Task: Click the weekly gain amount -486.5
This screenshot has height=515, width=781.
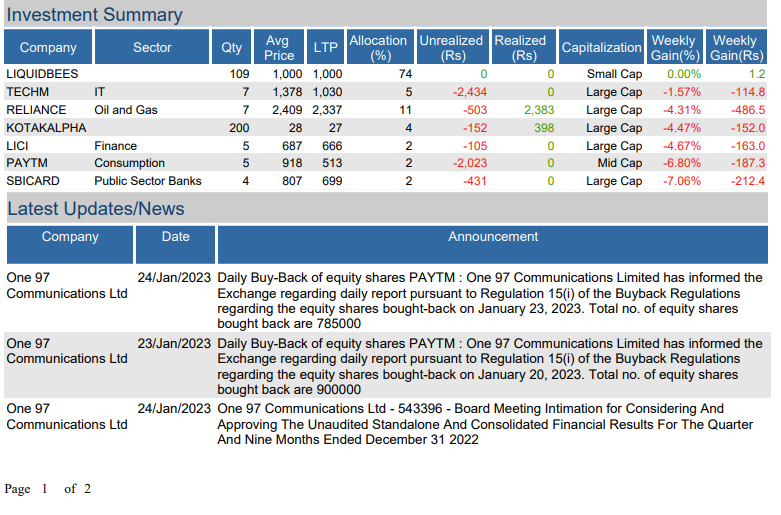Action: coord(748,110)
